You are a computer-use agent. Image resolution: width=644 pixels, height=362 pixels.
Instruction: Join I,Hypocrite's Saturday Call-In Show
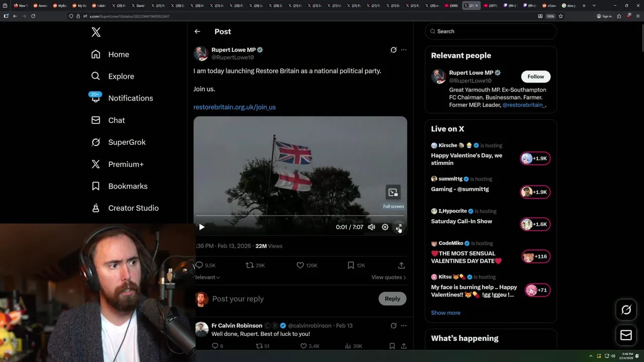[535, 224]
